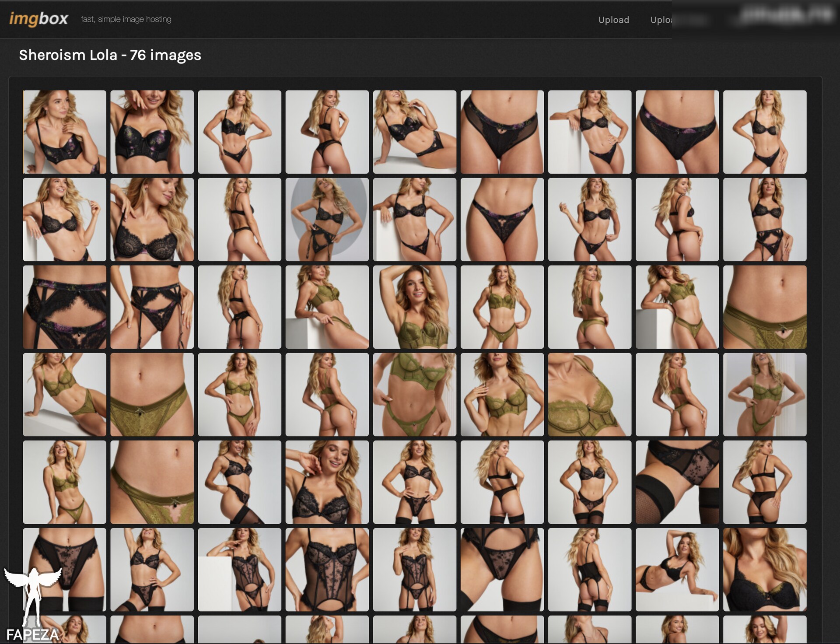
Task: Click 'fast, simple image hosting' tagline
Action: click(126, 19)
